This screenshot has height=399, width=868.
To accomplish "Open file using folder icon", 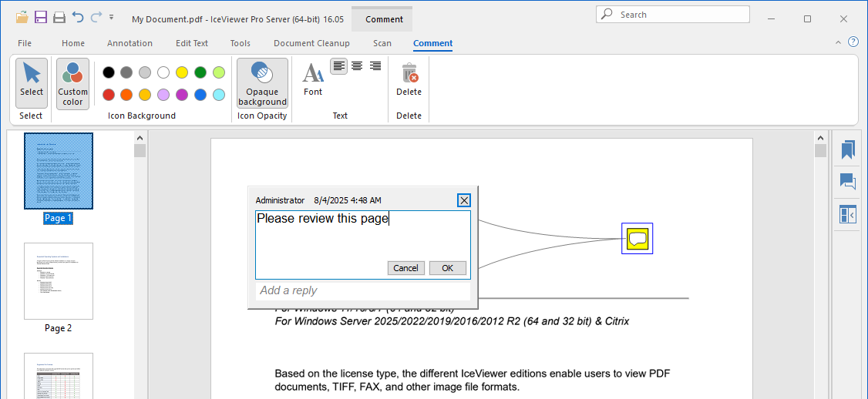I will (22, 17).
